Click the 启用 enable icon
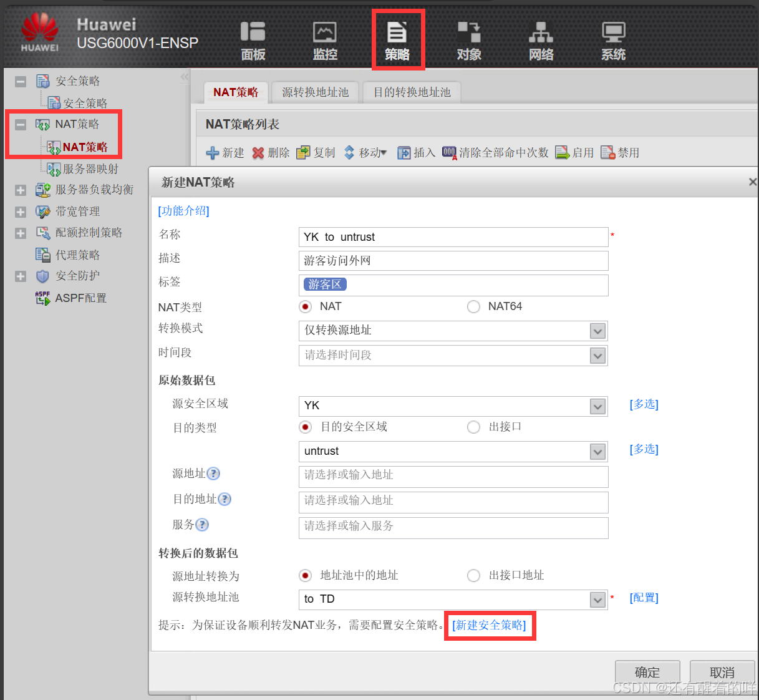The height and width of the screenshot is (700, 759). pyautogui.click(x=563, y=153)
